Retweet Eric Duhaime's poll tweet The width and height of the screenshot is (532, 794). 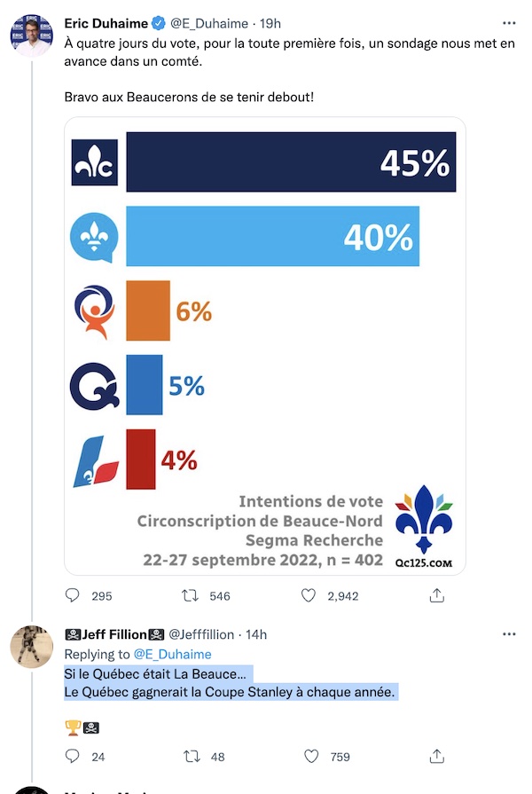pos(191,595)
